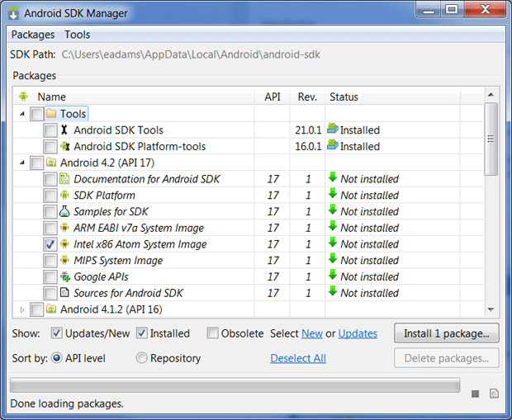The width and height of the screenshot is (512, 420).
Task: Uncheck Intel x86 Atom System Image checkbox
Action: pos(50,244)
